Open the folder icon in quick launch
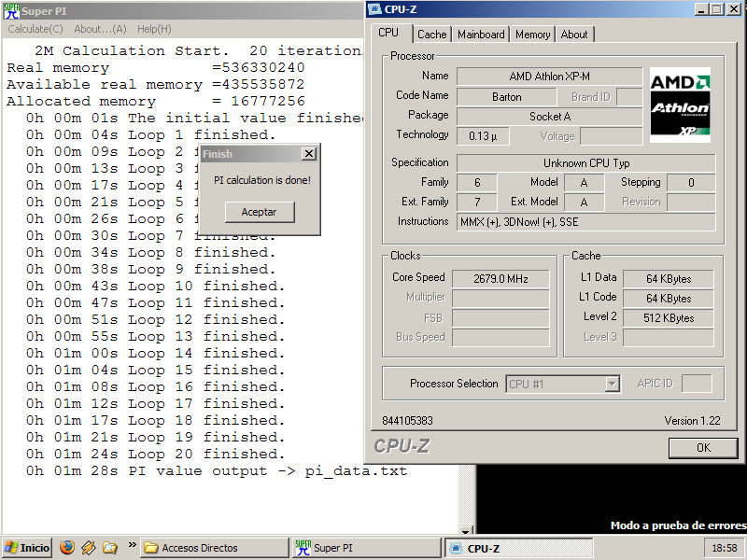Viewport: 747px width, 560px height. click(110, 548)
